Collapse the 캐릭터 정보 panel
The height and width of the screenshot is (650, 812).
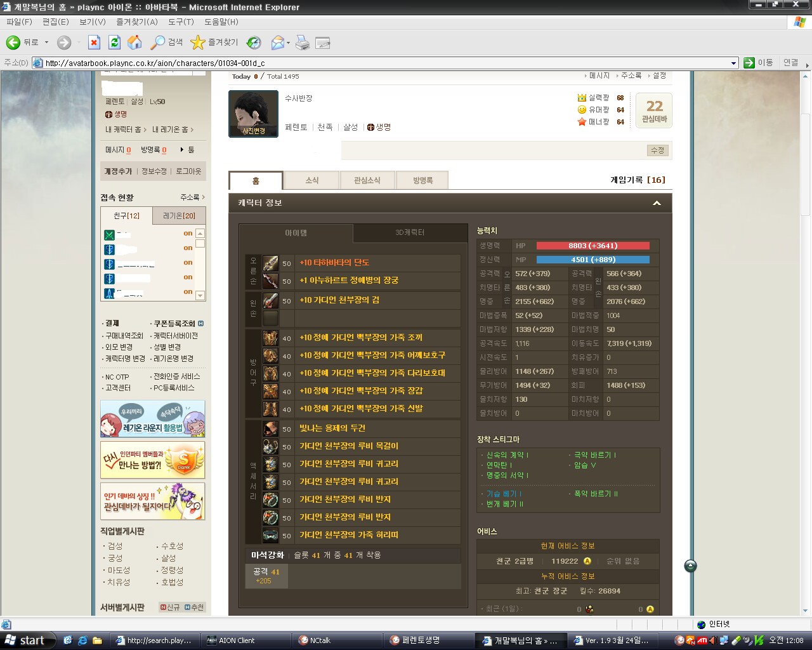tap(657, 203)
